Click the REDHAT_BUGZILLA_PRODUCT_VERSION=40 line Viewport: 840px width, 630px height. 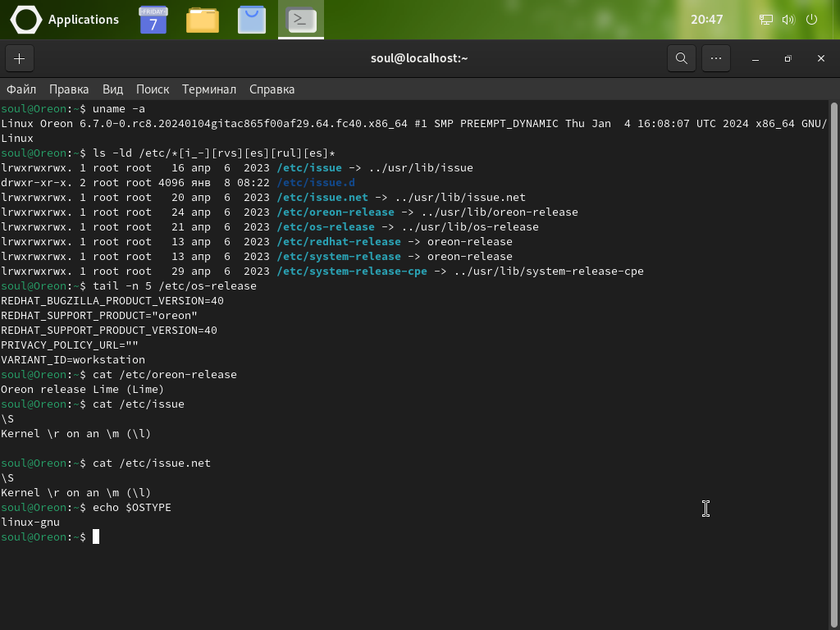tap(112, 301)
